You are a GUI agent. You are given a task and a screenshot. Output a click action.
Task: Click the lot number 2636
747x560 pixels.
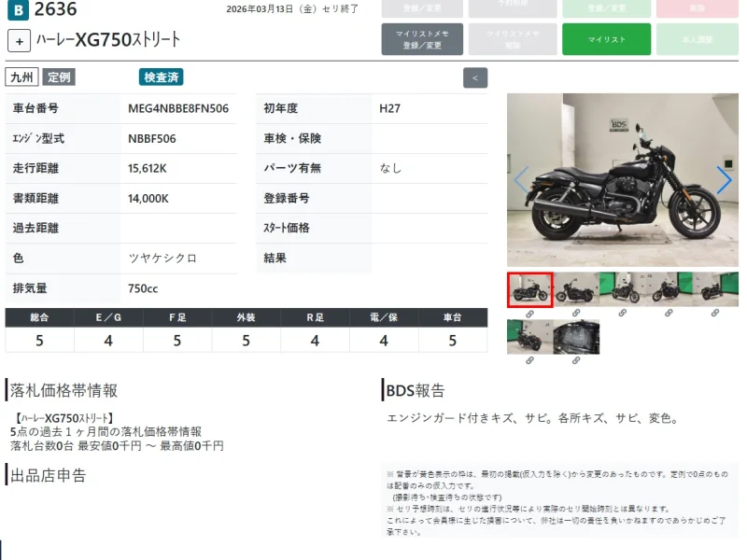55,9
